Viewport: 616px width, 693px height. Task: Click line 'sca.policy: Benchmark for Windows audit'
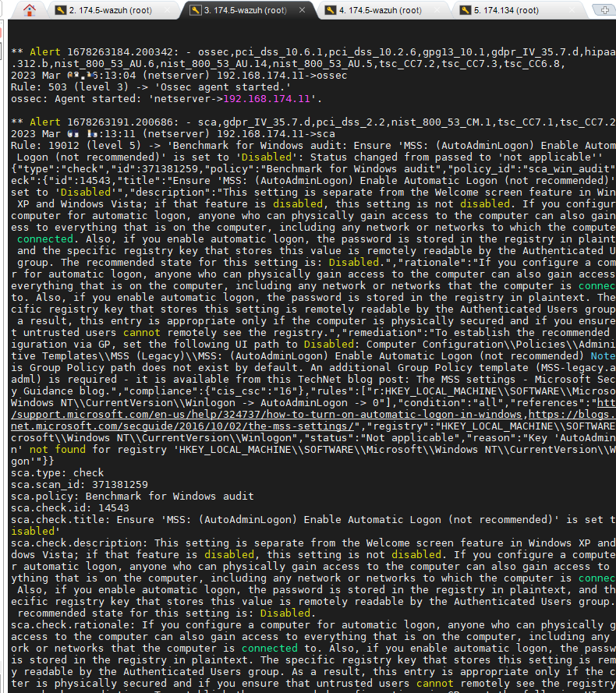click(x=133, y=497)
